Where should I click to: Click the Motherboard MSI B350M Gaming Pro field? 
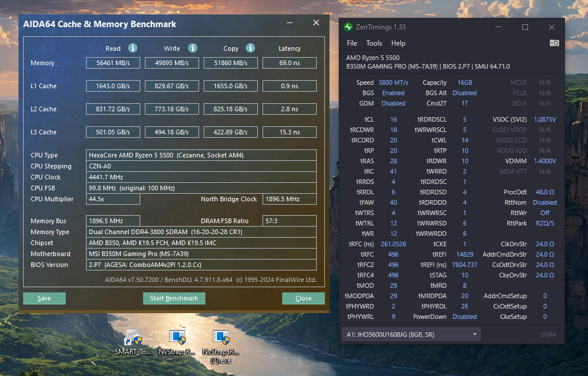[x=201, y=254]
